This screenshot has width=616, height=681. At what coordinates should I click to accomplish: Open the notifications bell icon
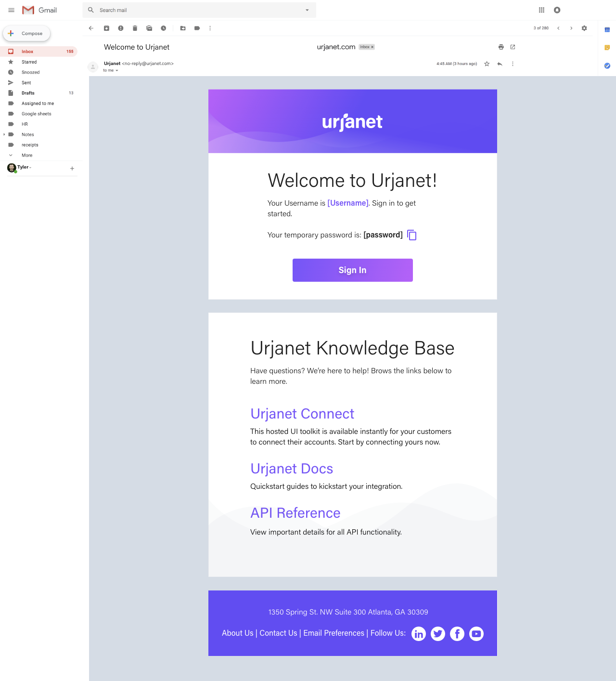557,10
